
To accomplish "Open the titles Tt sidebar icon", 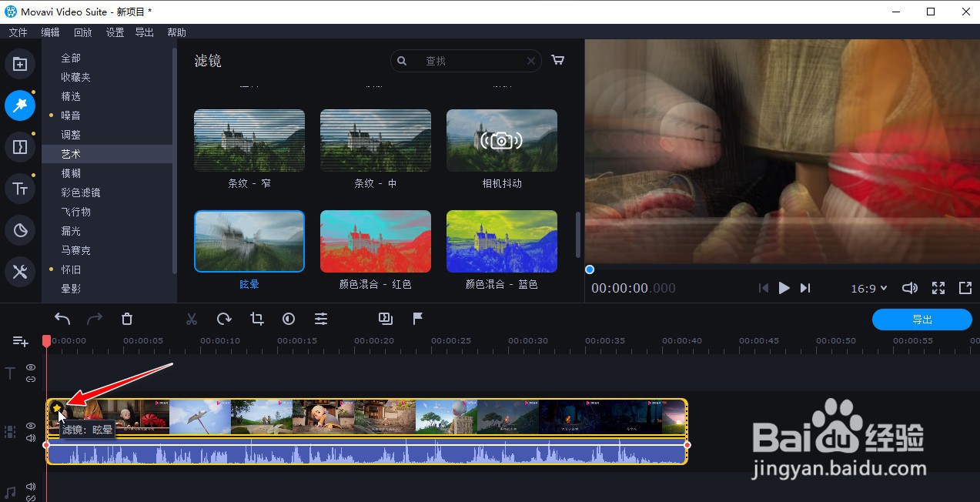I will pos(20,189).
